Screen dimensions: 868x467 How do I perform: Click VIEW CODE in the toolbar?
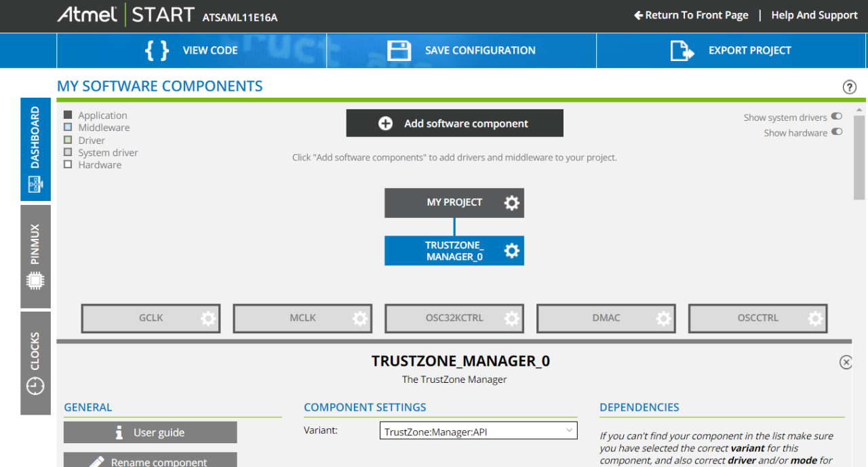(x=191, y=50)
